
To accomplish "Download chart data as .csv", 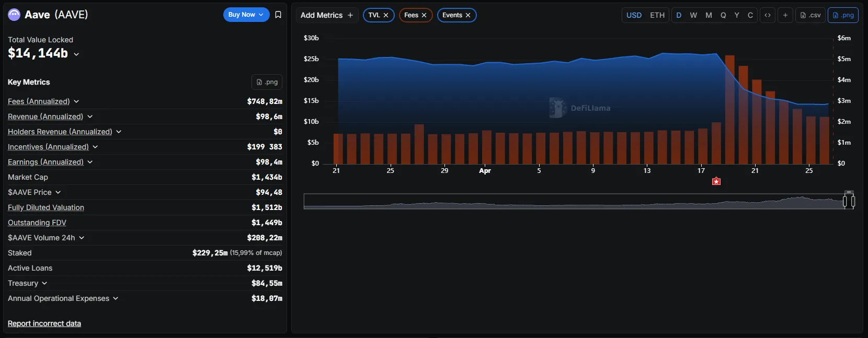I will tap(810, 15).
